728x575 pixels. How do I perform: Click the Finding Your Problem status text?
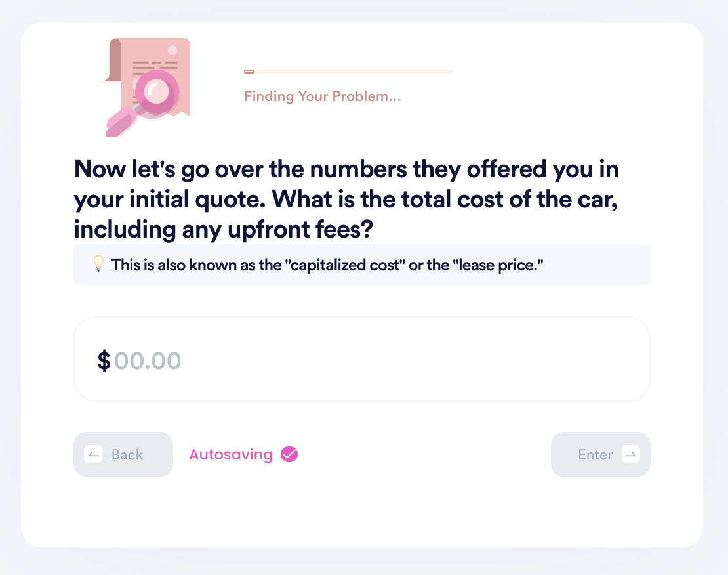(x=323, y=96)
